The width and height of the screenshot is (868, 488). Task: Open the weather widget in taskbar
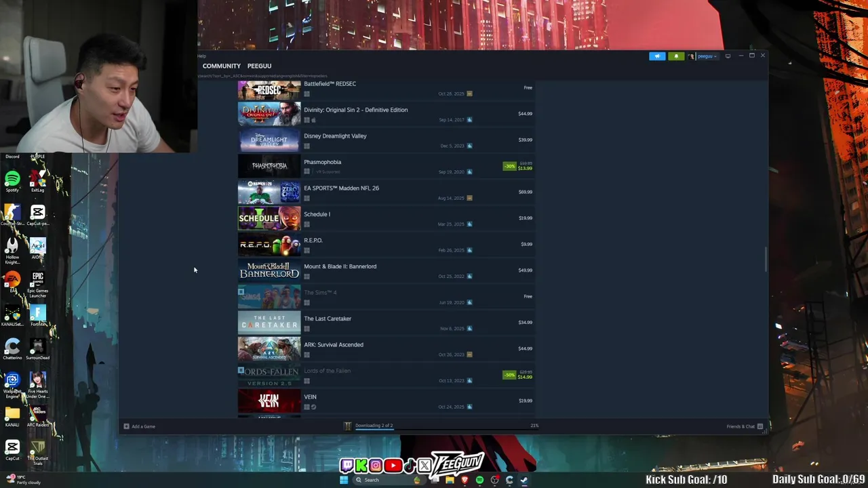coord(24,479)
